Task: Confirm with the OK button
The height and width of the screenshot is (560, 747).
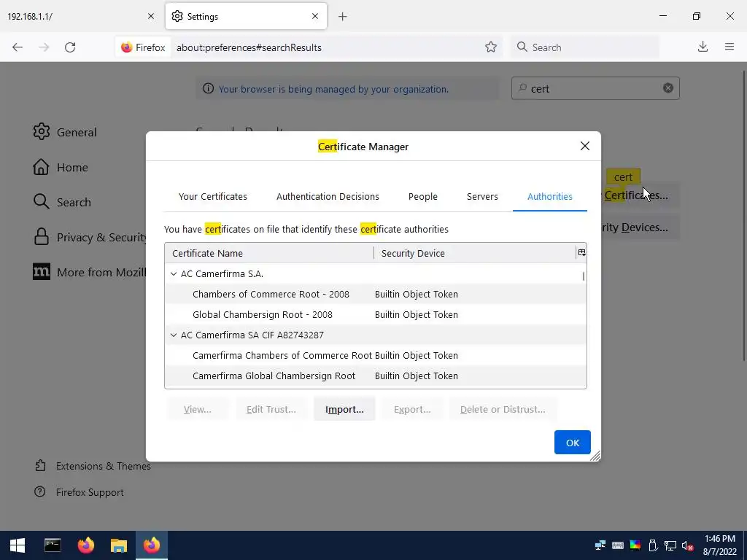Action: 572,443
